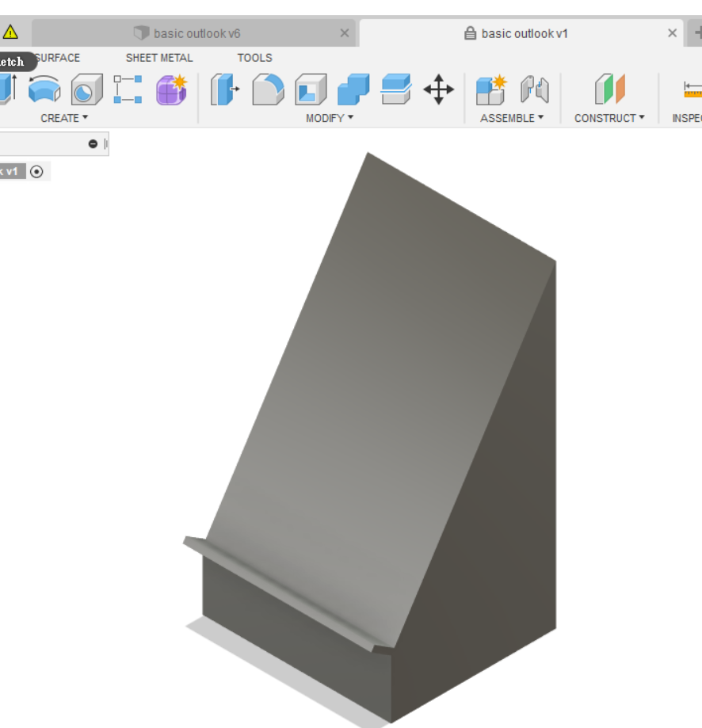702x728 pixels.
Task: Switch to the basic outlook v1 document tab
Action: [521, 33]
